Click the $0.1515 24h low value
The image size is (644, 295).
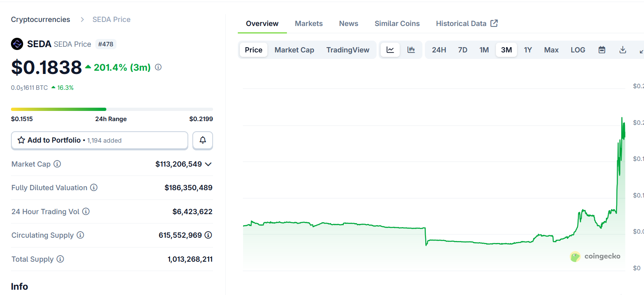(22, 119)
